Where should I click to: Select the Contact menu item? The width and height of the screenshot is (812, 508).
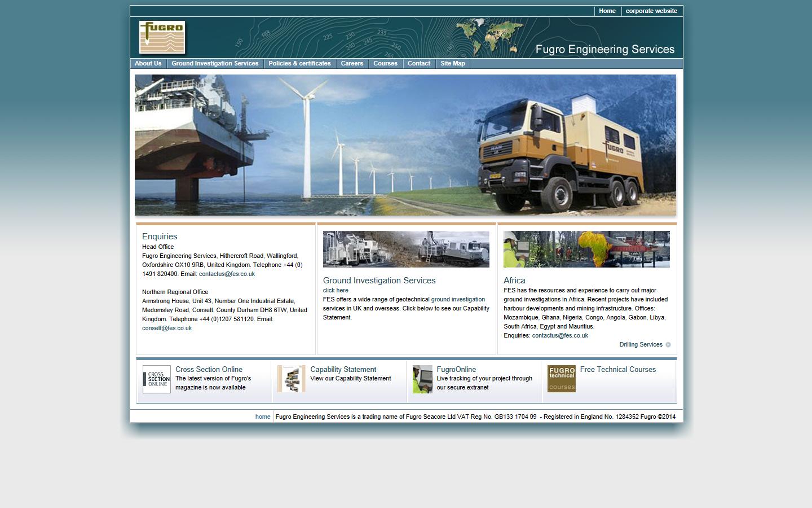pyautogui.click(x=419, y=64)
